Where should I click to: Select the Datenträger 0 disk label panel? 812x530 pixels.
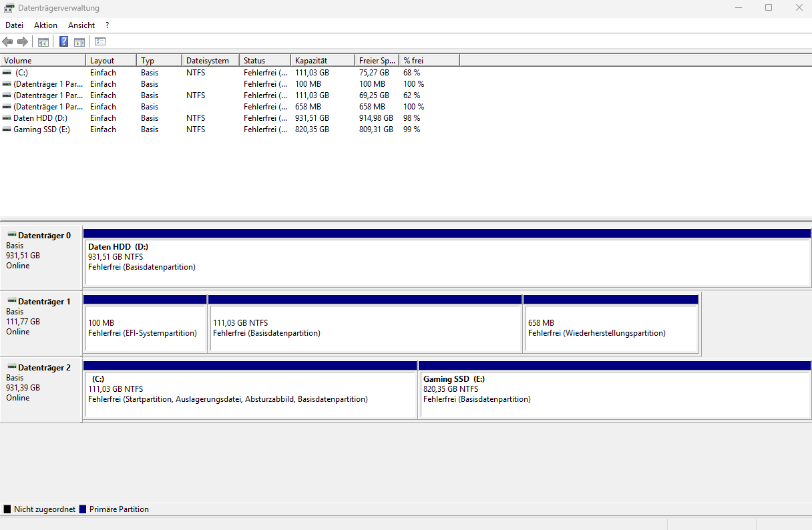(x=41, y=257)
